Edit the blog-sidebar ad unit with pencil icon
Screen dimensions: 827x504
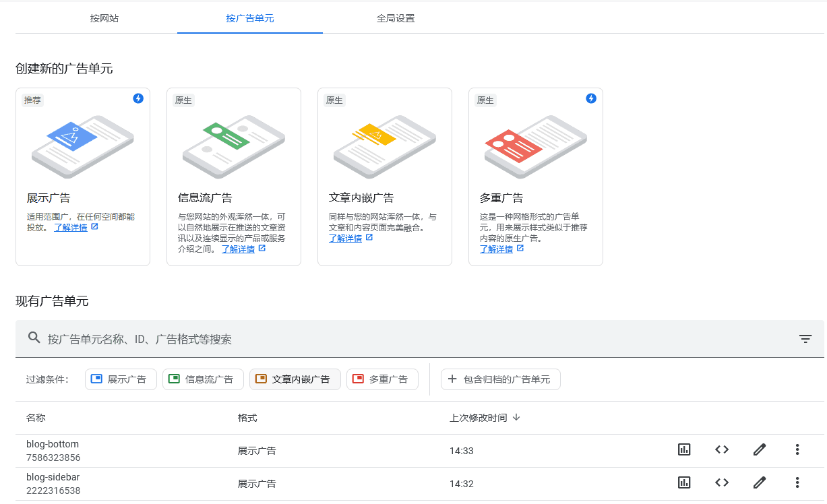(759, 482)
